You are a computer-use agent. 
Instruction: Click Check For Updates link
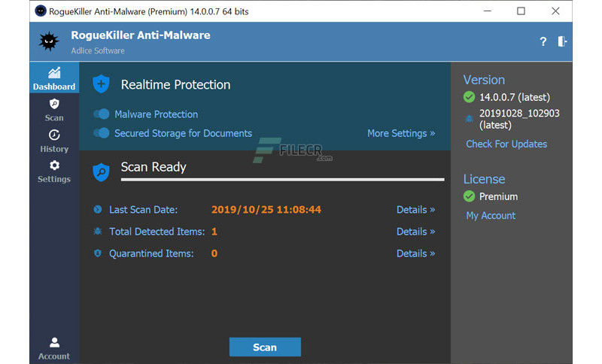[506, 144]
